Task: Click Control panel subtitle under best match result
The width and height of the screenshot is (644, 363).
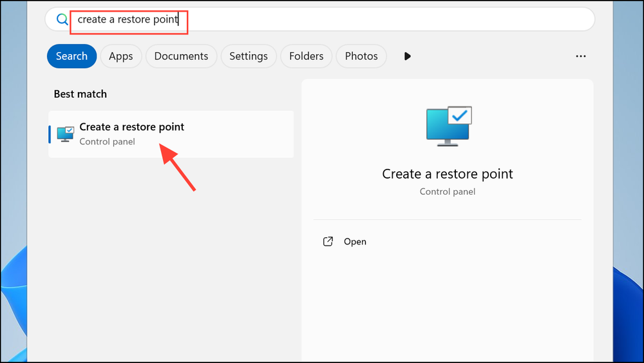Action: click(x=107, y=141)
